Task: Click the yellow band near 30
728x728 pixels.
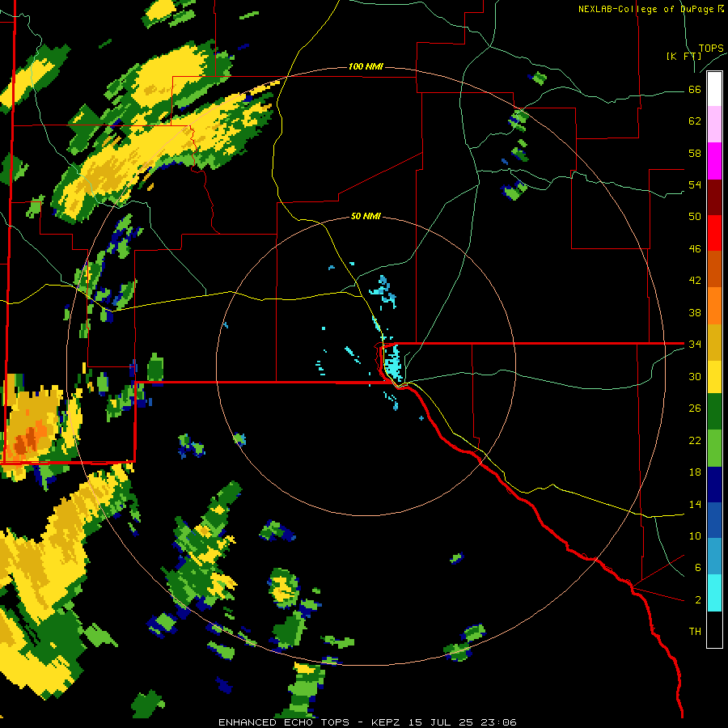Action: click(714, 377)
